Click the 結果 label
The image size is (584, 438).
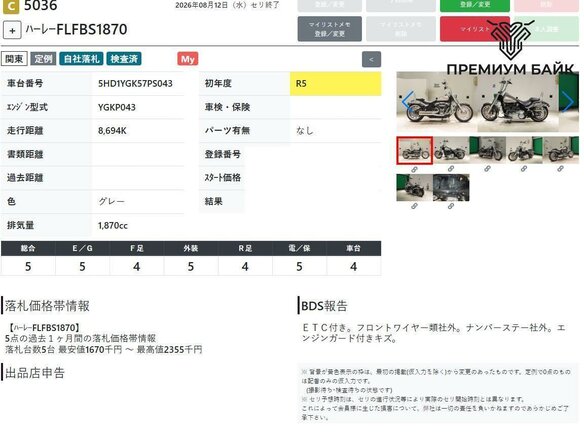(x=213, y=201)
